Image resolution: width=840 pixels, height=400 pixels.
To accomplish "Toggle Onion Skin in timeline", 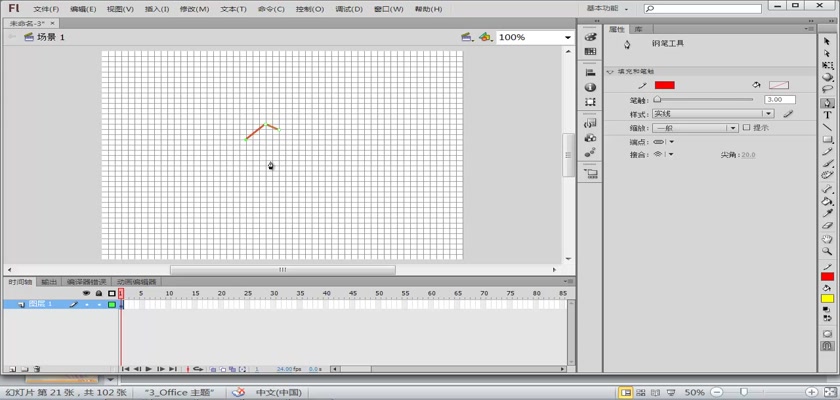I will click(214, 369).
